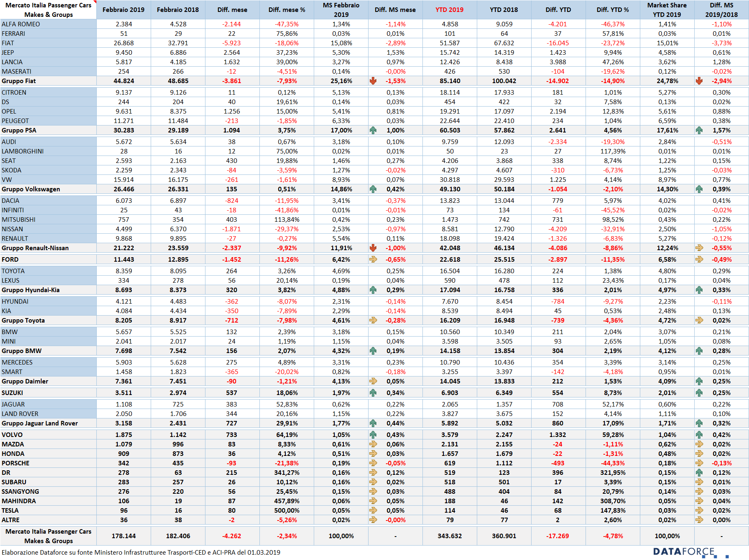The height and width of the screenshot is (560, 749).
Task: Click yellow sideways arrow in FORD row, Diff. MS mese
Action: click(x=373, y=260)
